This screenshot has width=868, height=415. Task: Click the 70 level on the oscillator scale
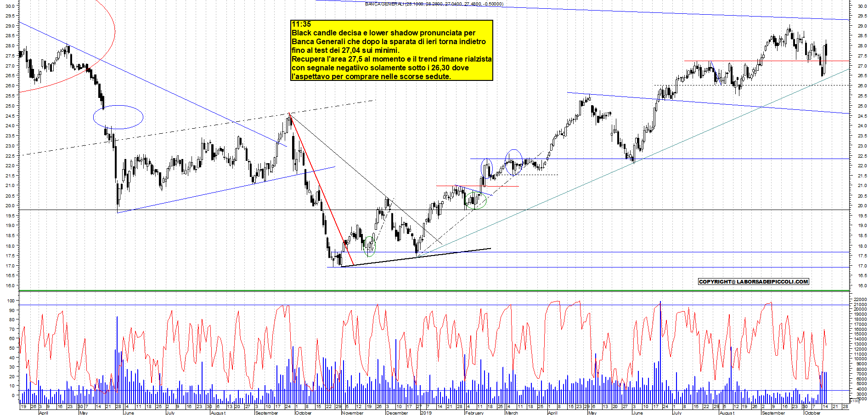11,329
